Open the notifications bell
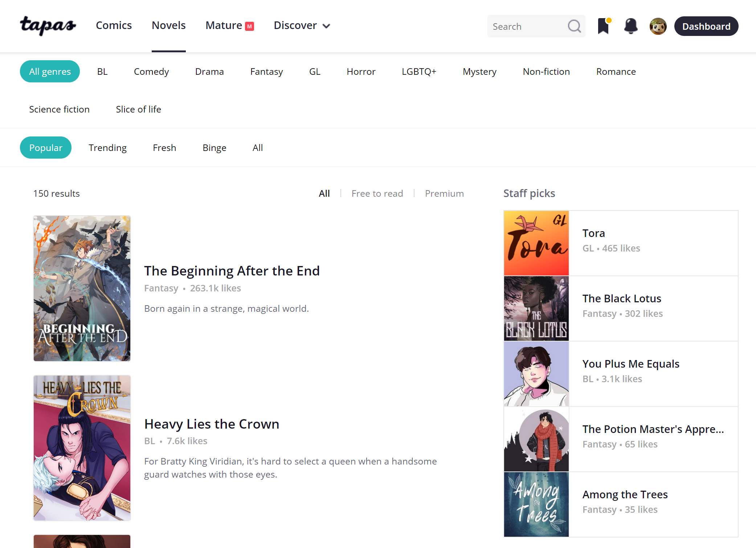The width and height of the screenshot is (756, 548). click(631, 26)
